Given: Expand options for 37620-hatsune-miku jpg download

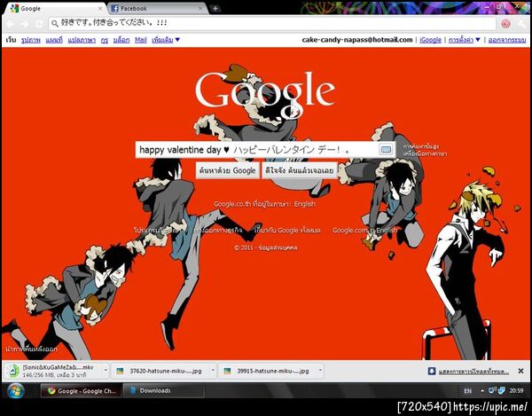Looking at the screenshot, I should (x=213, y=371).
